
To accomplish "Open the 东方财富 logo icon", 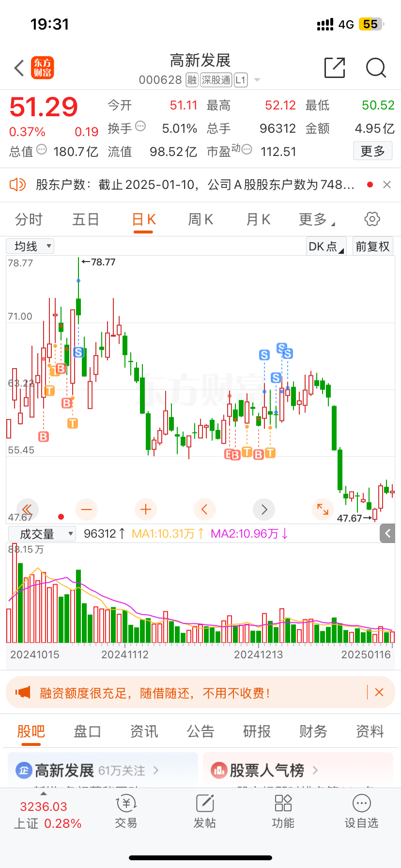I will point(43,68).
